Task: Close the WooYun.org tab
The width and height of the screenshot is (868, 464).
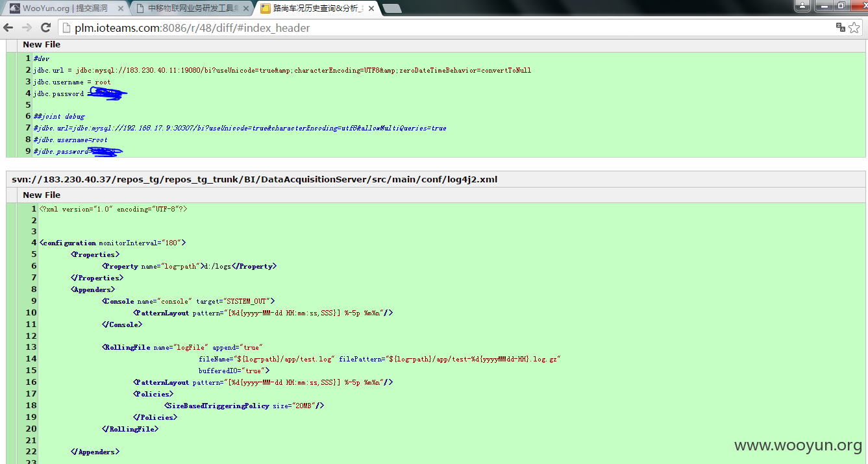Action: click(x=119, y=8)
